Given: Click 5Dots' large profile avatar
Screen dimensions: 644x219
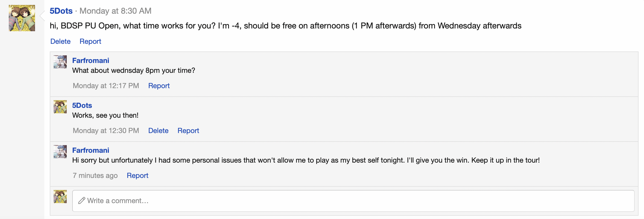Looking at the screenshot, I should (22, 18).
